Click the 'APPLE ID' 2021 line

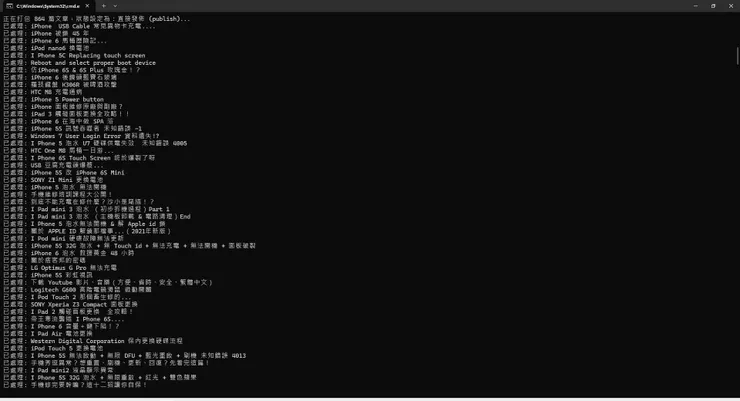click(x=87, y=231)
